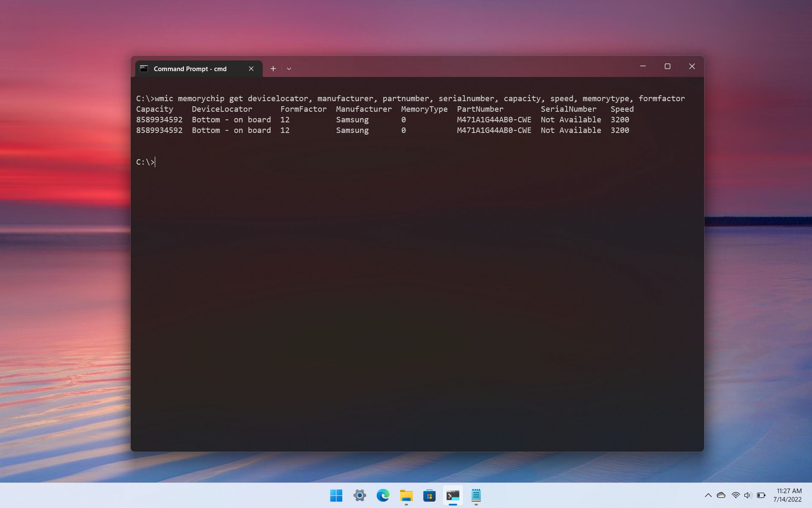Open Microsoft Edge from the taskbar
This screenshot has width=812, height=508.
384,495
